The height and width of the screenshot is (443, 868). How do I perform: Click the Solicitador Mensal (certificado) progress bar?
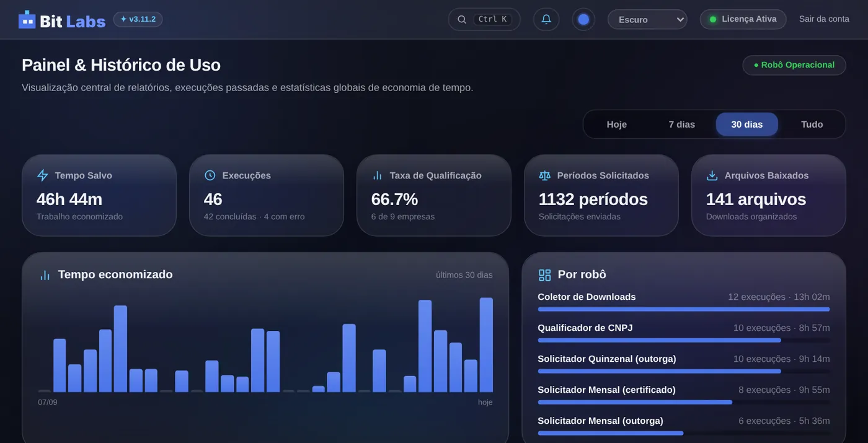[x=684, y=402]
